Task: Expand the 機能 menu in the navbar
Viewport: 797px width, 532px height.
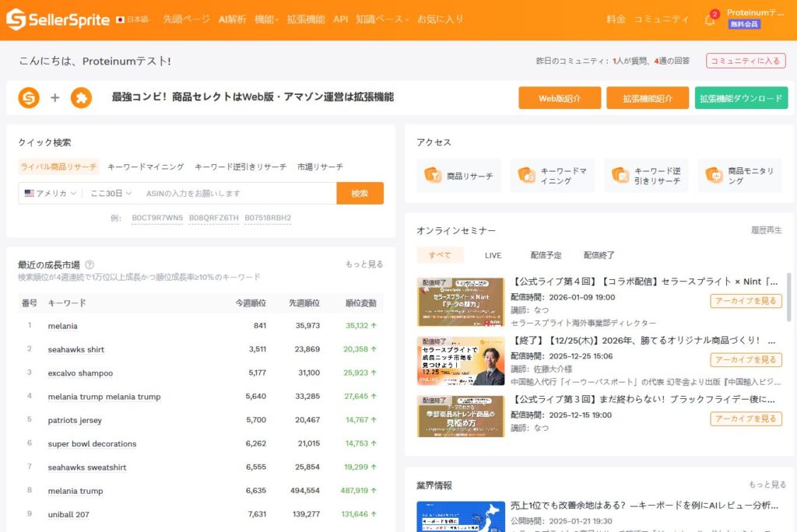Action: [266, 19]
